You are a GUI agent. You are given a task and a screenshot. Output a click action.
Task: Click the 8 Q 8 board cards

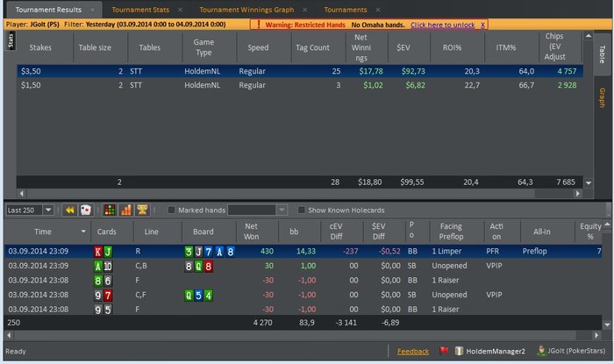pos(198,267)
